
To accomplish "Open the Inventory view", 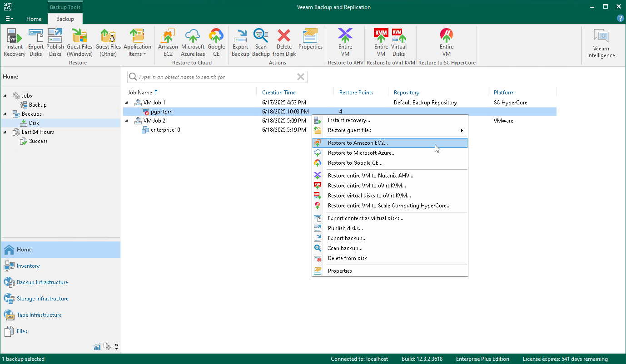I will pos(60,266).
